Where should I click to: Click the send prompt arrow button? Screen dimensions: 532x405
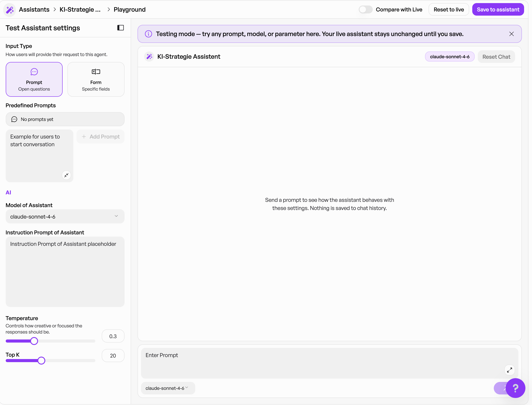(500, 388)
